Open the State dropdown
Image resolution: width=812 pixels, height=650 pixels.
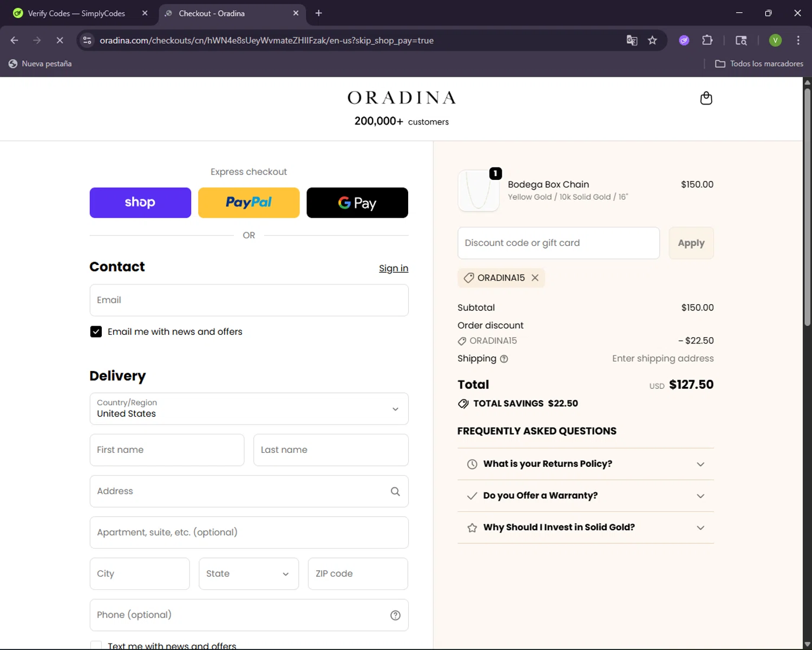coord(248,574)
